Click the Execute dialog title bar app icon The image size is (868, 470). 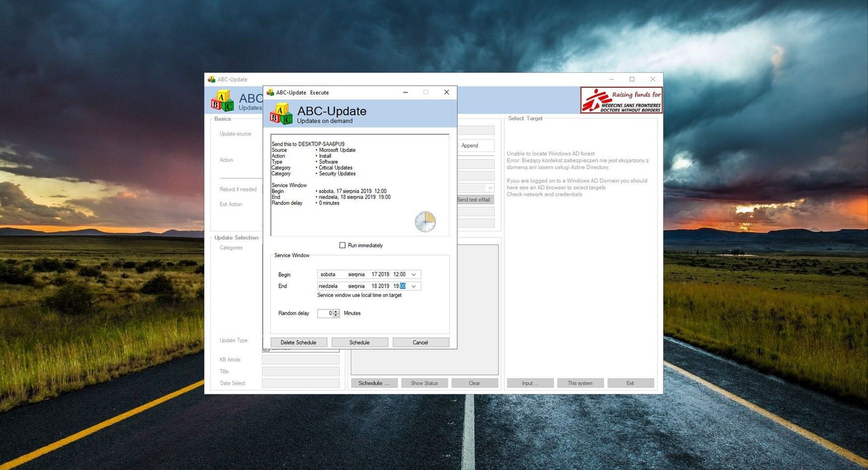tap(270, 92)
